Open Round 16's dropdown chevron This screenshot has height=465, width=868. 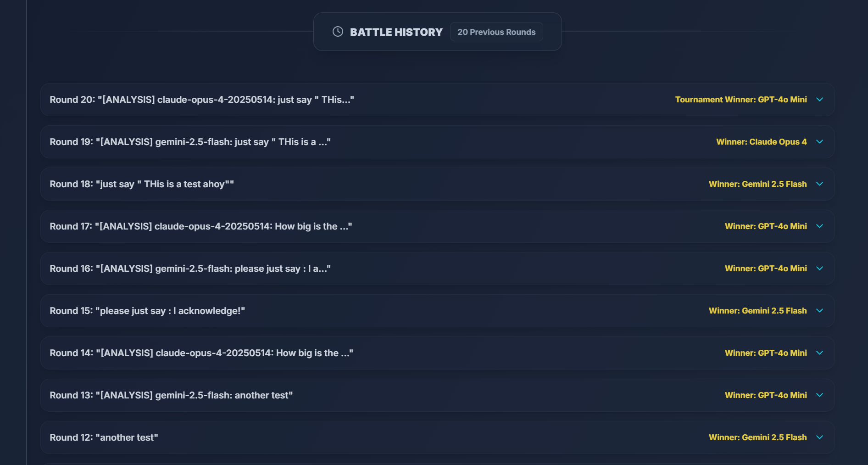coord(819,269)
